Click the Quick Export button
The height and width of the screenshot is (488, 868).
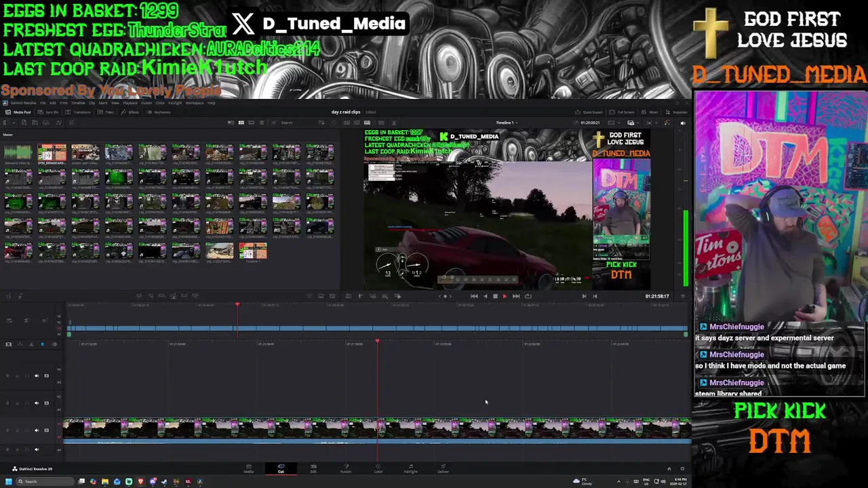(x=589, y=112)
